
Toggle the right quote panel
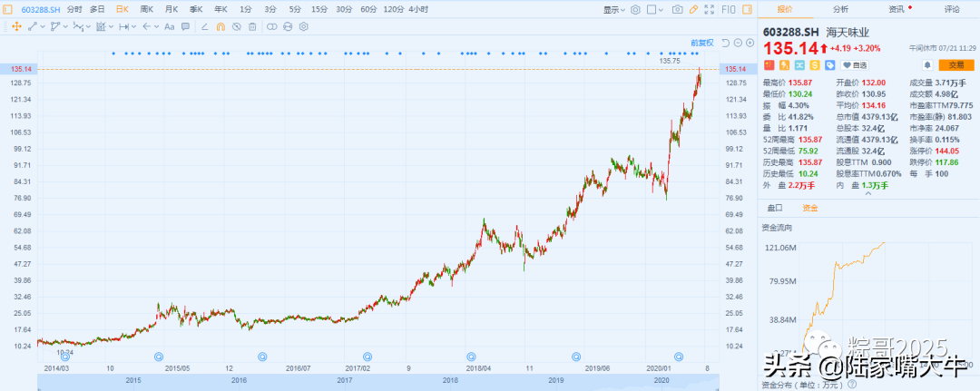pyautogui.click(x=747, y=9)
